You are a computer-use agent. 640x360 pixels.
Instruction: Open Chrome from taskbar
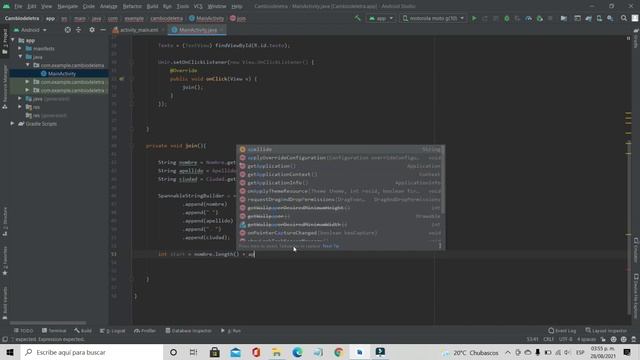(338, 352)
